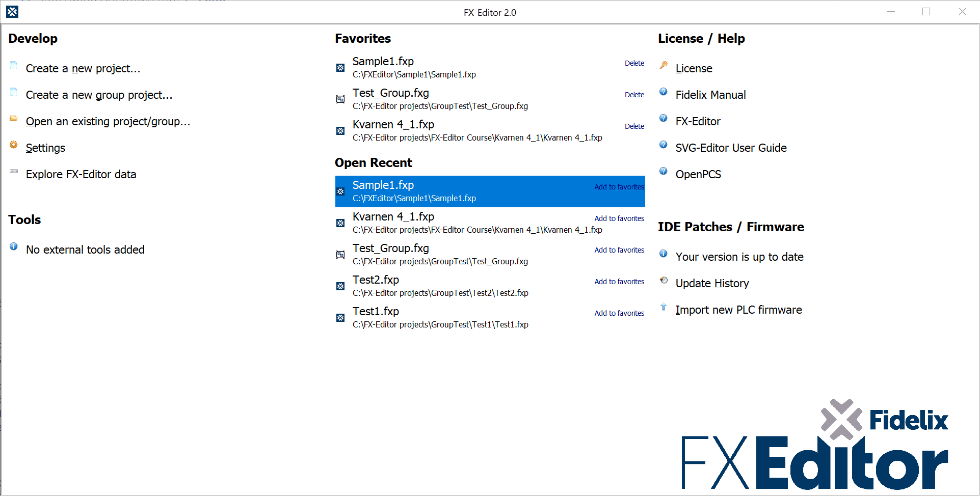This screenshot has width=980, height=496.
Task: Open the Fidelix Manual
Action: coord(710,95)
